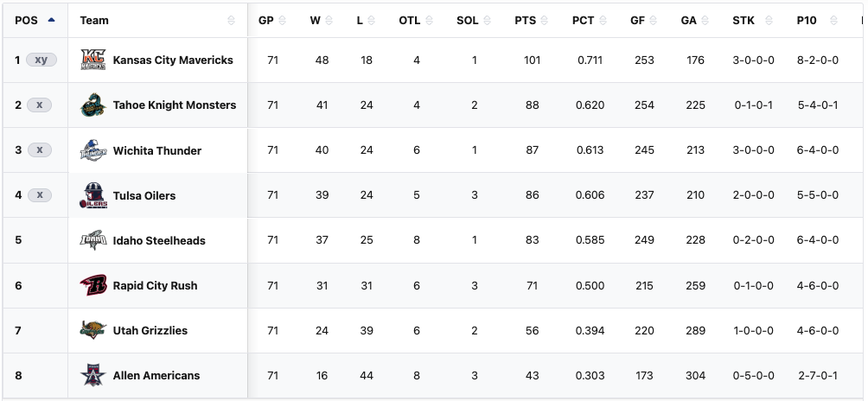
Task: Click the Tulsa Oilers logo
Action: point(93,195)
